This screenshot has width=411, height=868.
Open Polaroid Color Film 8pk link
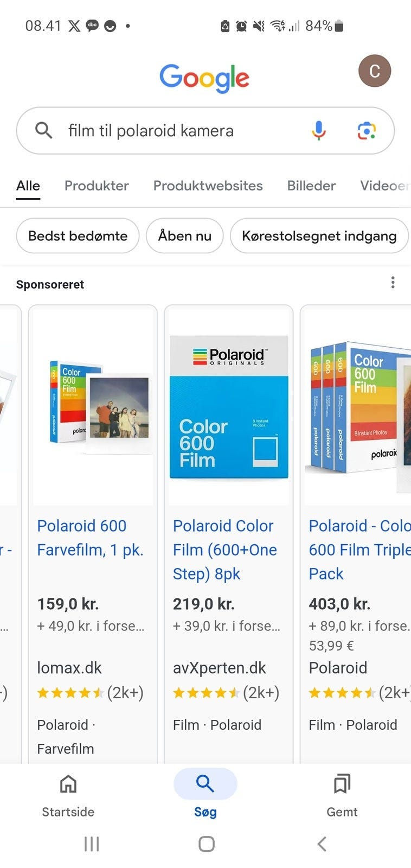(x=224, y=550)
